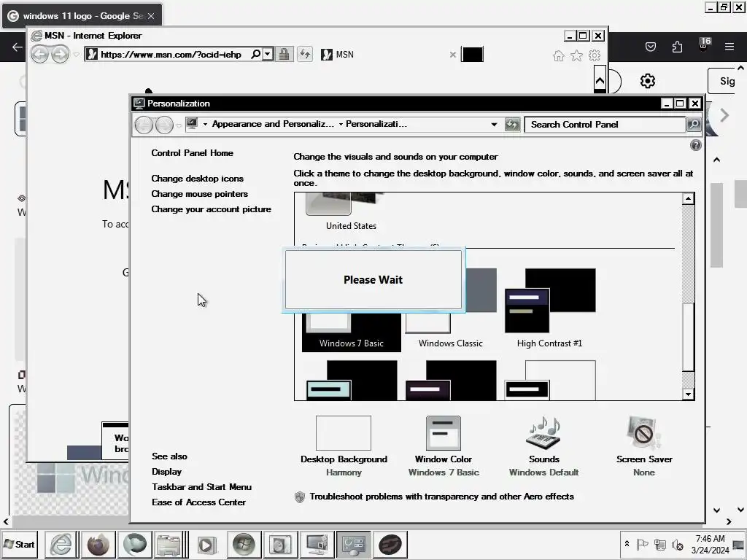Click the monitor display taskbar icon
Viewport: 747px width, 560px height.
317,544
